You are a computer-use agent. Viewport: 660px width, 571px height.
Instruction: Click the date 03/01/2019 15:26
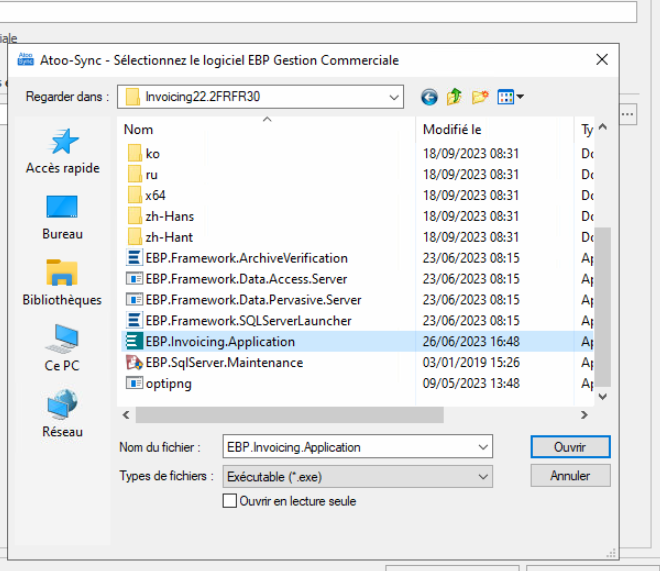click(x=471, y=362)
